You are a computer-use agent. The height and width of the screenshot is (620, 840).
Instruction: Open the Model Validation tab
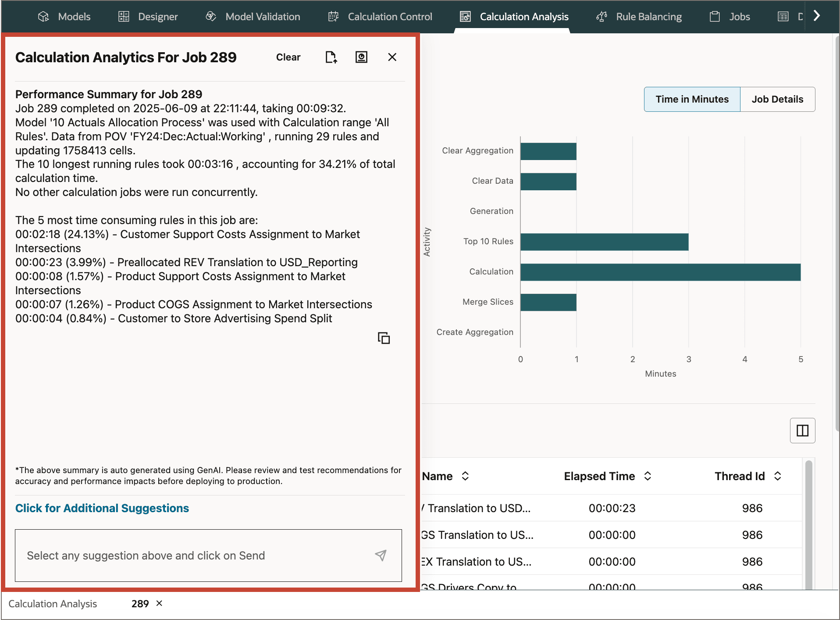[x=253, y=17]
